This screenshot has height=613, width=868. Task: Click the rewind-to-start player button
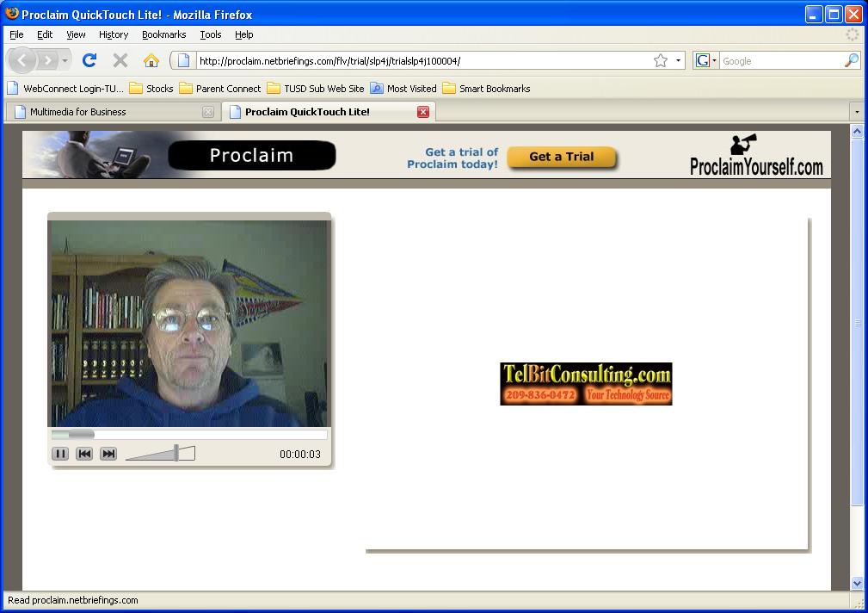tap(83, 454)
